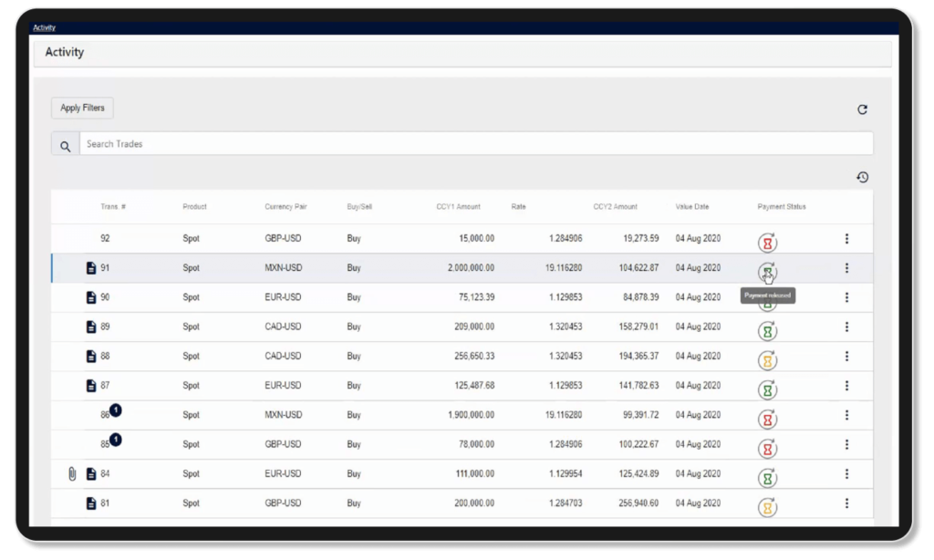The image size is (934, 560).
Task: Click the history clock icon above the table
Action: tap(863, 177)
